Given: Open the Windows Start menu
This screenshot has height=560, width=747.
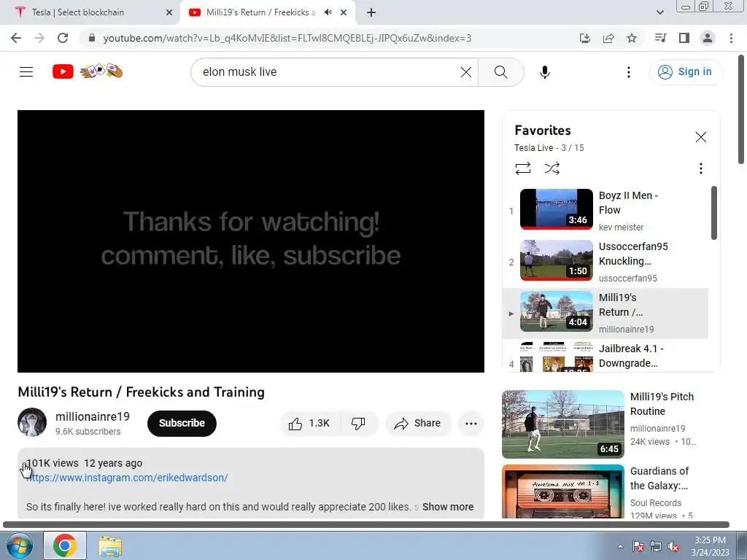Looking at the screenshot, I should pyautogui.click(x=19, y=545).
